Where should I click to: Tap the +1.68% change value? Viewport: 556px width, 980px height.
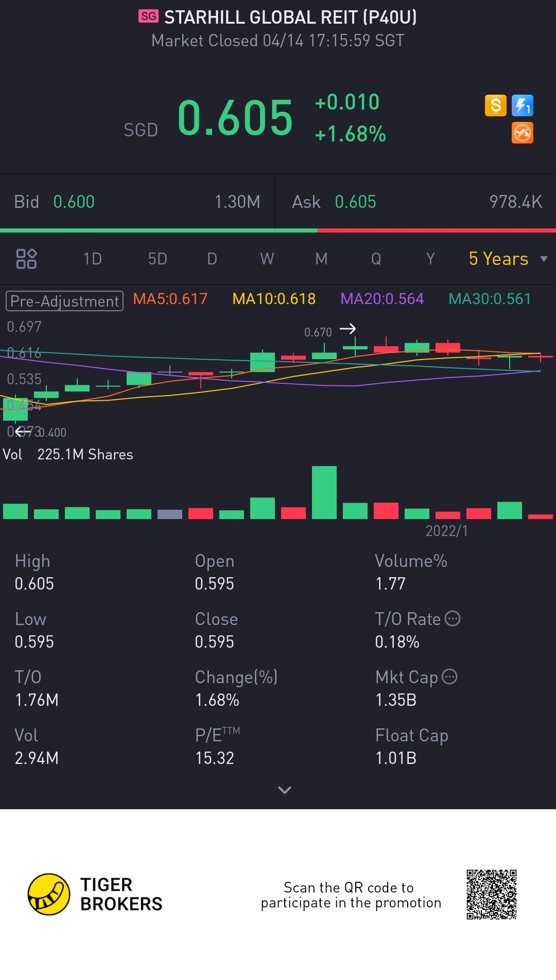(x=351, y=134)
